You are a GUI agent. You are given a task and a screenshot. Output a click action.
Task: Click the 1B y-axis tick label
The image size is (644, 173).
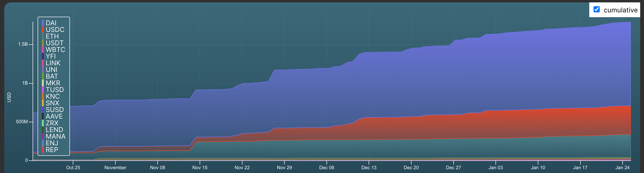25,83
